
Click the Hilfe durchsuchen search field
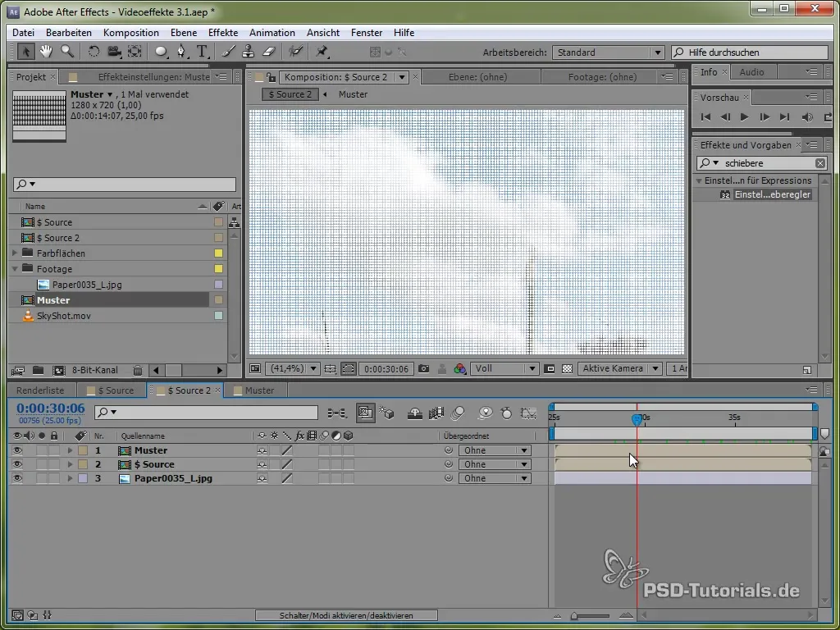(750, 52)
